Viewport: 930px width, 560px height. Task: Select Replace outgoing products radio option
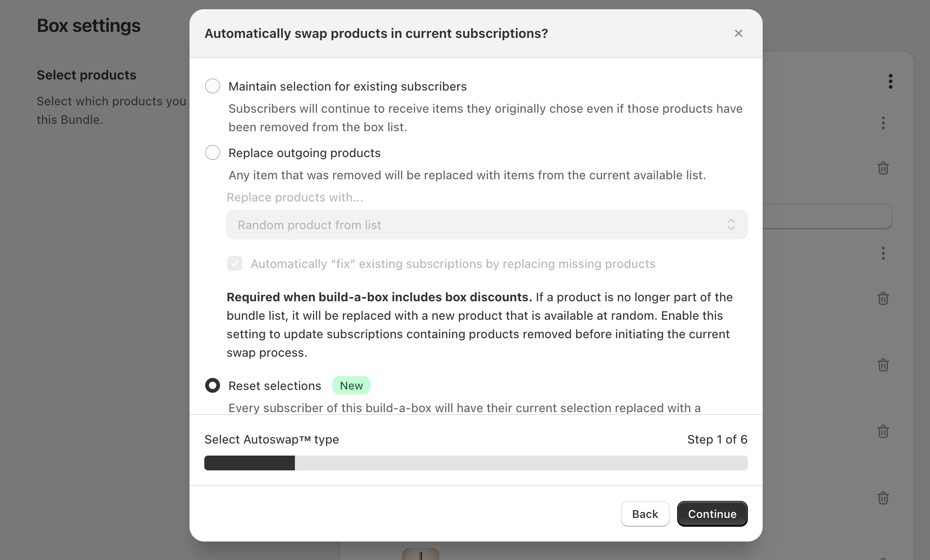tap(213, 152)
